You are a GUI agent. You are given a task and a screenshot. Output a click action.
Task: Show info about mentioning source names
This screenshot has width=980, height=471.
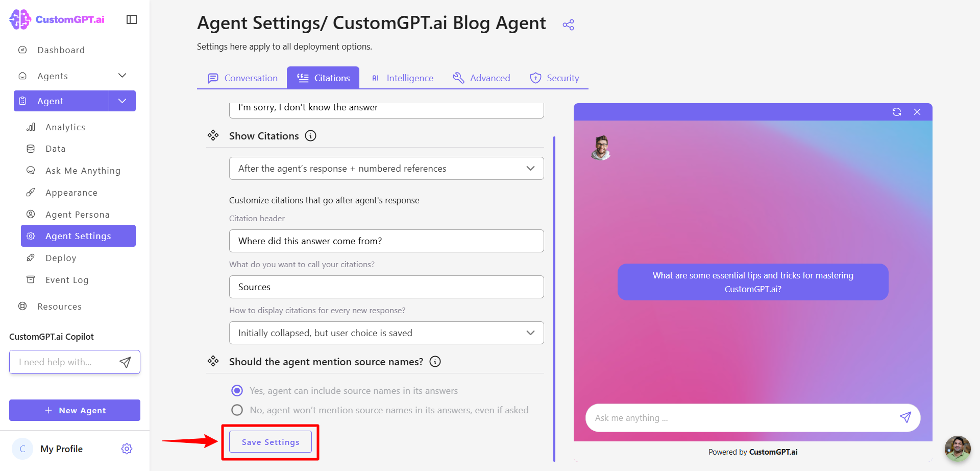coord(435,362)
